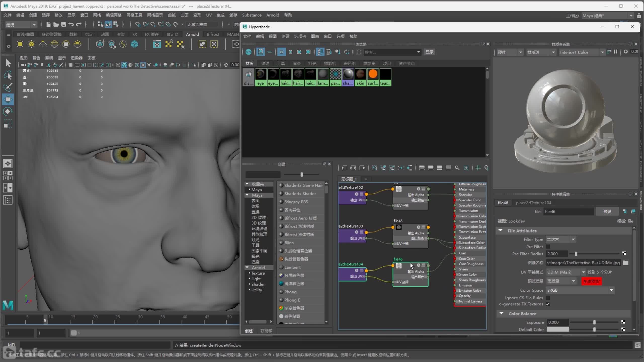Enable the Pre Filter checkbox
The image size is (644, 362).
pyautogui.click(x=548, y=247)
